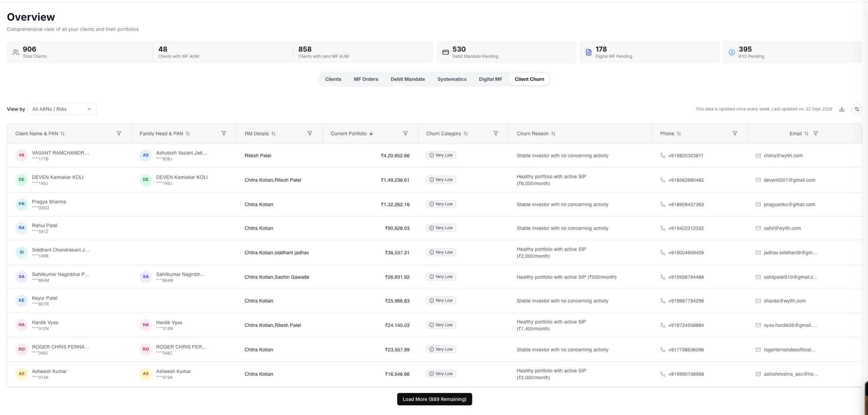The width and height of the screenshot is (868, 415).
Task: Filter the Email column
Action: click(x=816, y=134)
